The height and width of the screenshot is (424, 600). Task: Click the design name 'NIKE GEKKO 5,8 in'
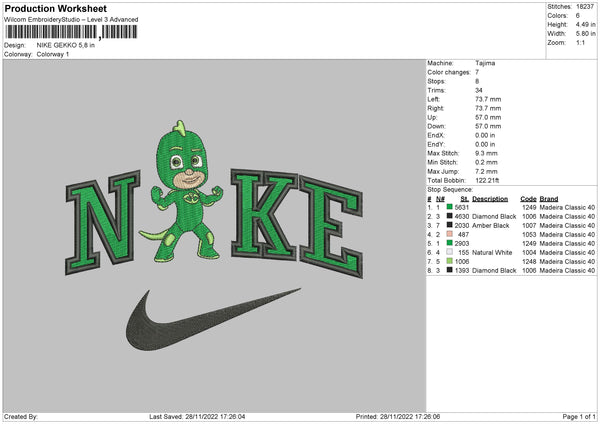coord(65,45)
